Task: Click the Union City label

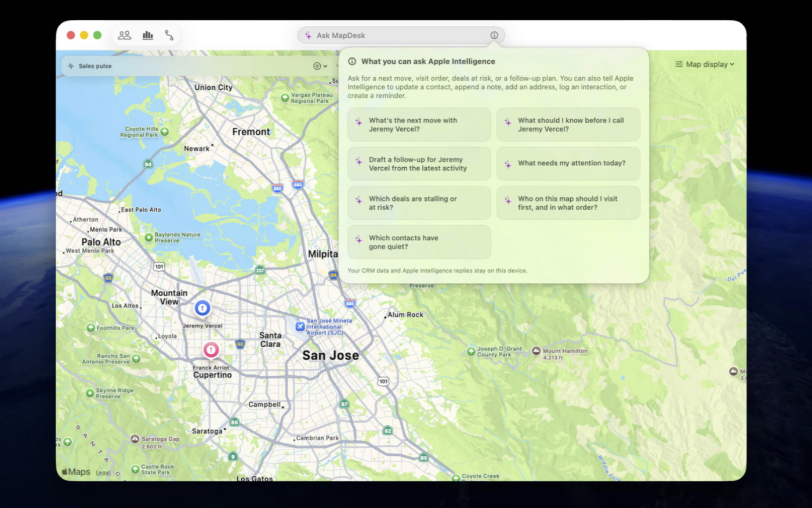Action: pyautogui.click(x=213, y=87)
